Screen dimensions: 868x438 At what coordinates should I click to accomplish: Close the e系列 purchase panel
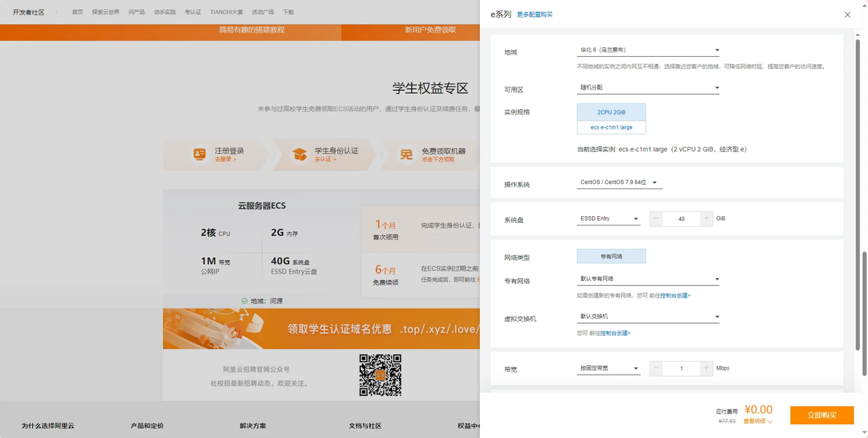coord(847,15)
